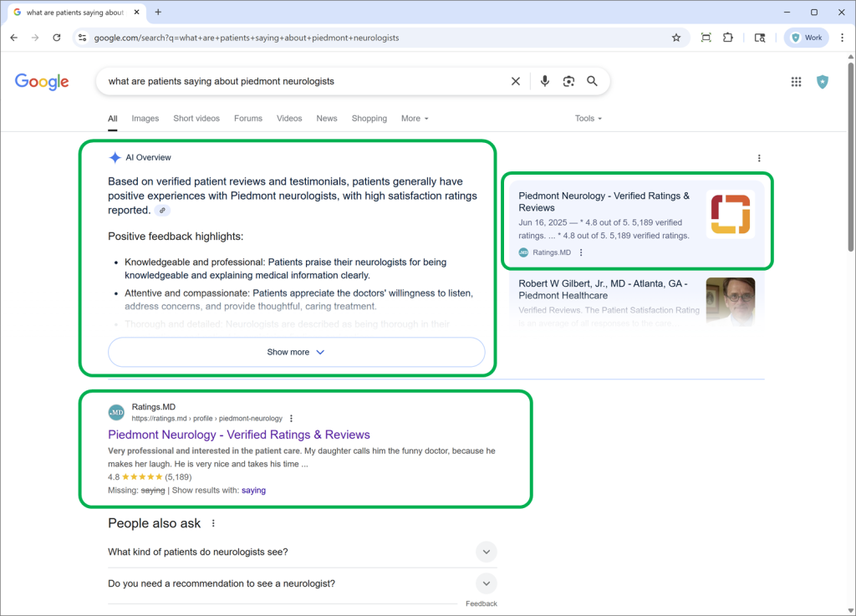Open People also ask options menu
Image resolution: width=856 pixels, height=616 pixels.
(213, 523)
